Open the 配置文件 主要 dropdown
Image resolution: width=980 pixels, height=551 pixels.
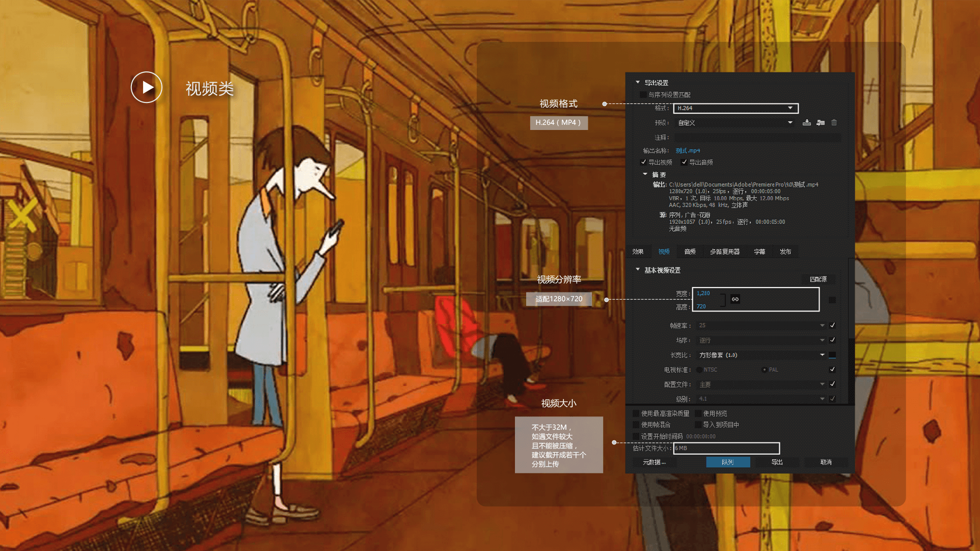tap(761, 384)
